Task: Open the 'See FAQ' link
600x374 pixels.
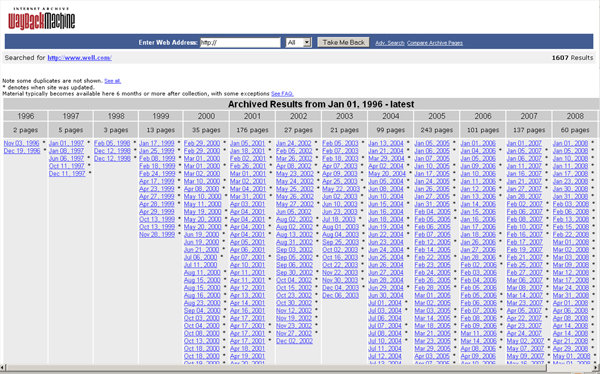Action: 282,93
